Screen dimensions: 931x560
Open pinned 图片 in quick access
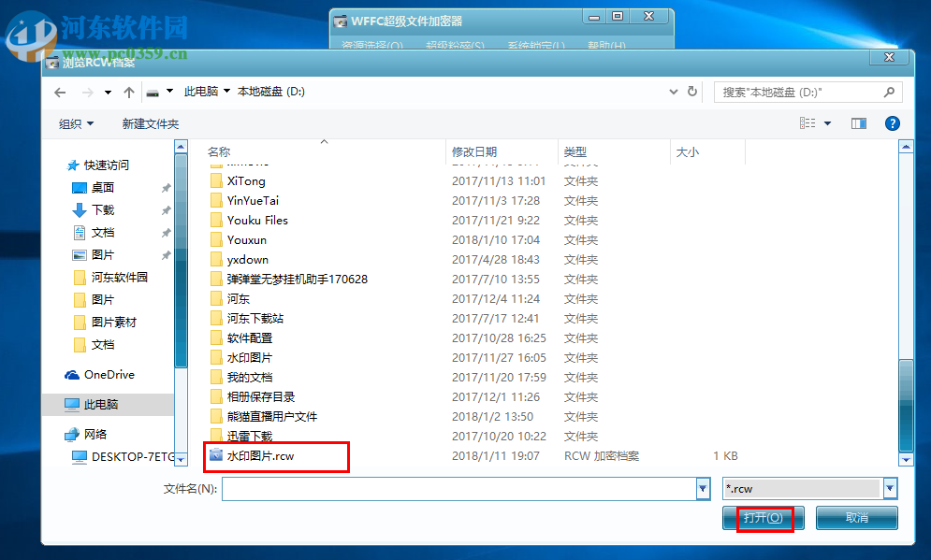click(103, 254)
